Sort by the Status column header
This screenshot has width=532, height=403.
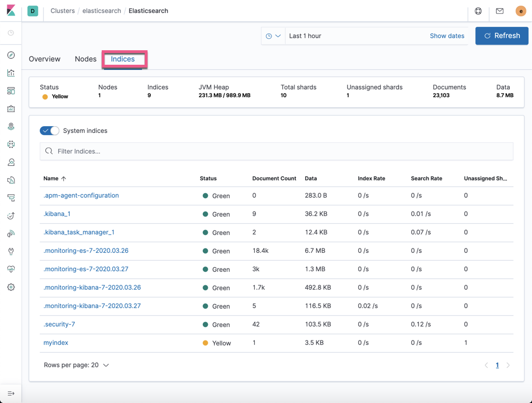tap(208, 178)
